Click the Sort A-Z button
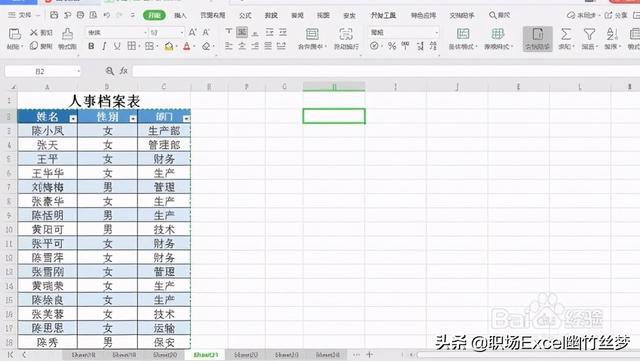This screenshot has width=640, height=361. pos(611,38)
